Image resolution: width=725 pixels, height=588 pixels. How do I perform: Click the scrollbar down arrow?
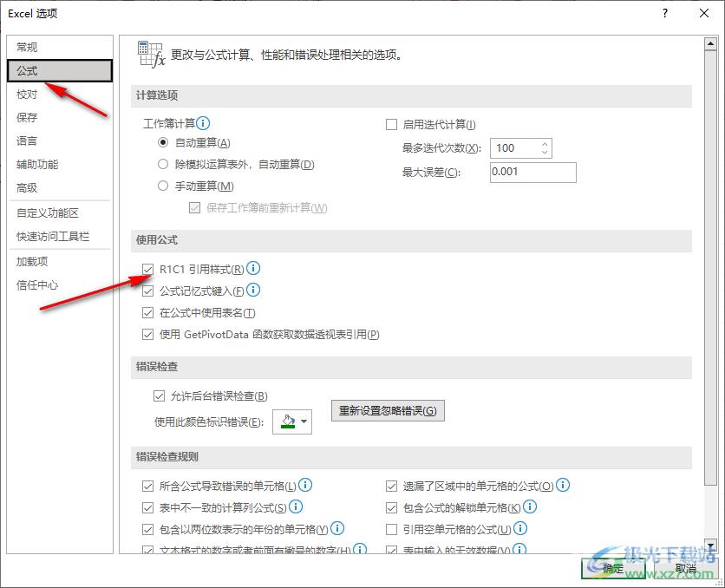(x=710, y=545)
